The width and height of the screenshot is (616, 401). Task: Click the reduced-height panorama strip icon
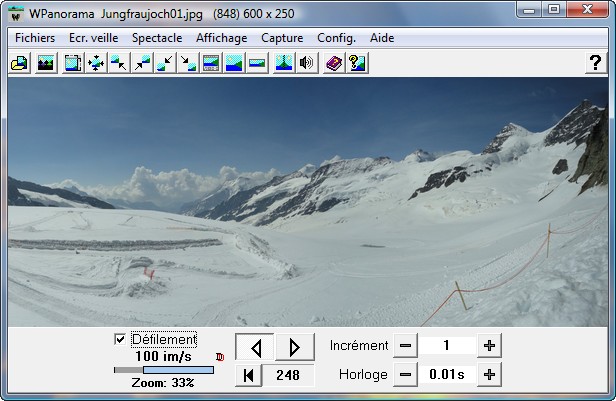pos(257,63)
